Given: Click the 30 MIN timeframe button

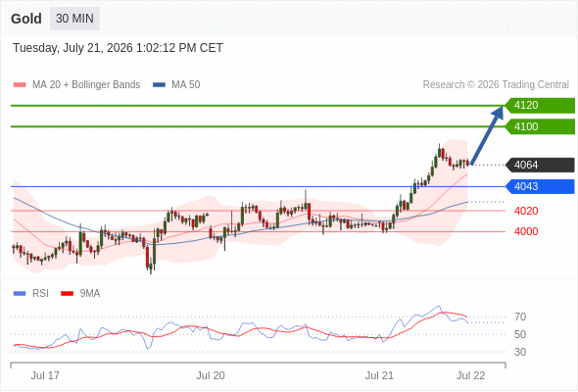Looking at the screenshot, I should pyautogui.click(x=74, y=19).
